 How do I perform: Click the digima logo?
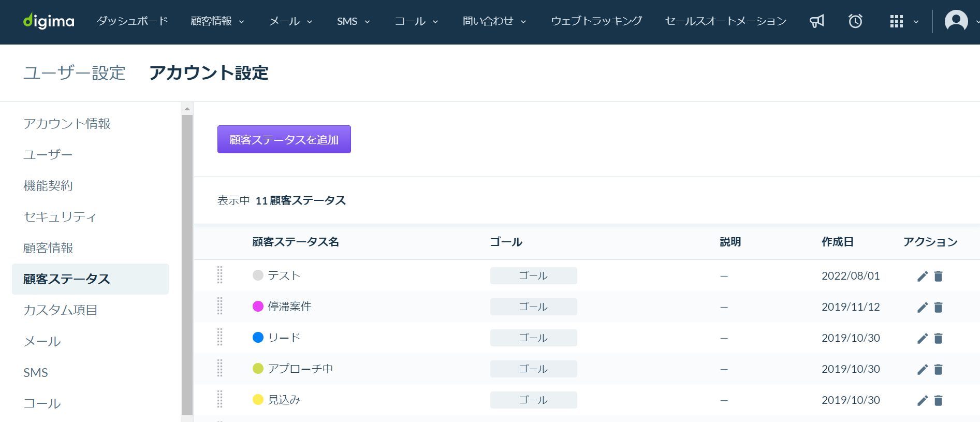[49, 21]
